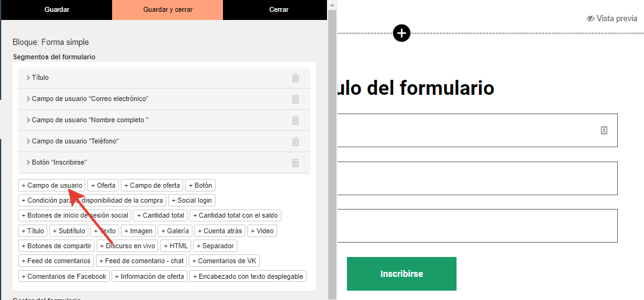Expand the Botón "Inscribirse" row
Viewport: 644px width, 300px height.
(164, 163)
